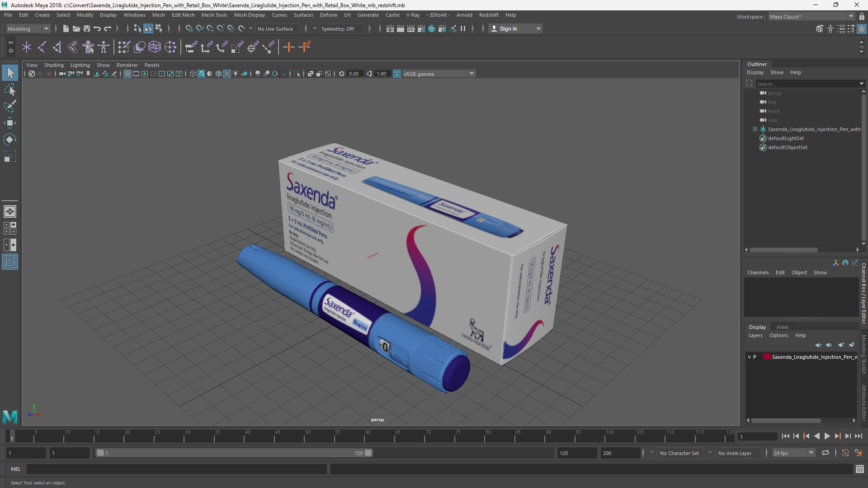Screen dimensions: 868x488
Task: Go to the start of the playback range
Action: click(785, 436)
